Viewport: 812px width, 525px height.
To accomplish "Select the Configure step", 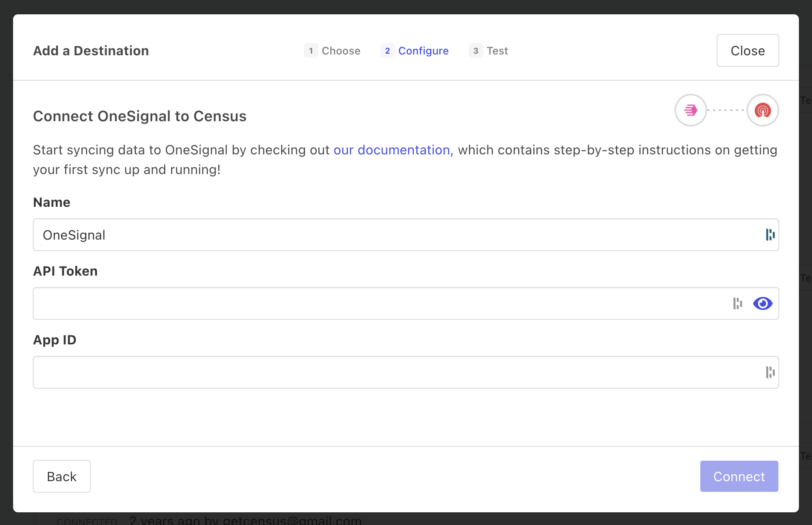I will pos(423,51).
